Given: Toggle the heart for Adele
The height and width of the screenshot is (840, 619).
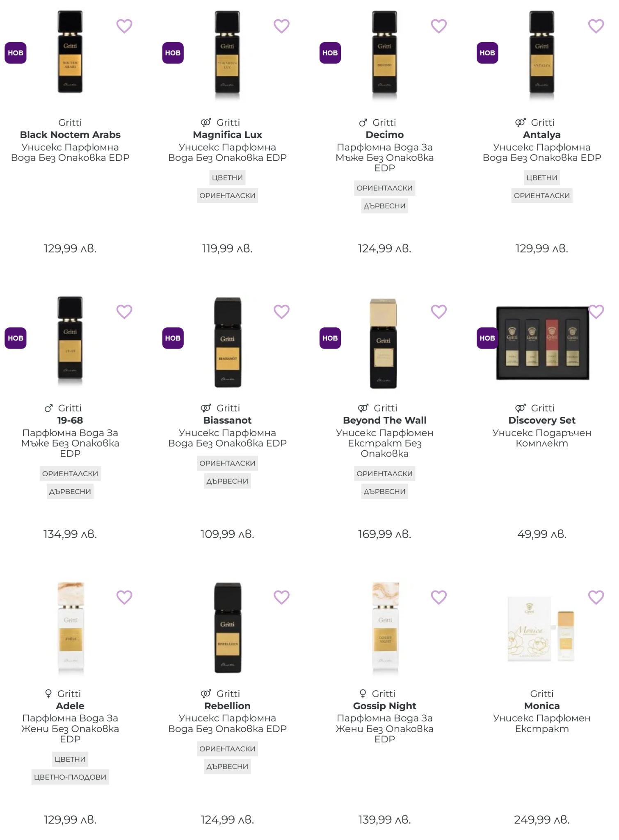Looking at the screenshot, I should tap(124, 597).
